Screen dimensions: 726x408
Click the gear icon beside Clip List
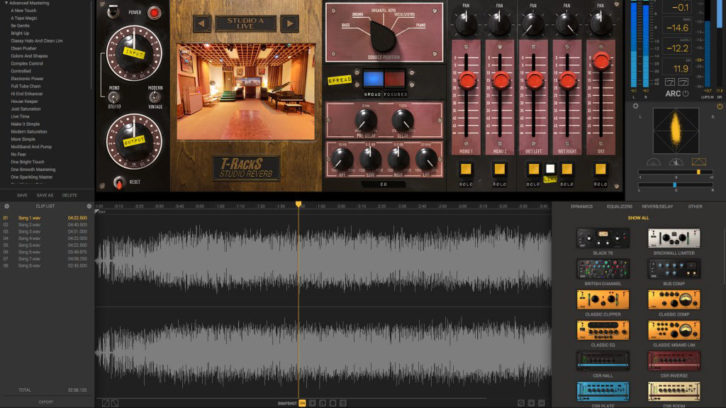pos(6,206)
